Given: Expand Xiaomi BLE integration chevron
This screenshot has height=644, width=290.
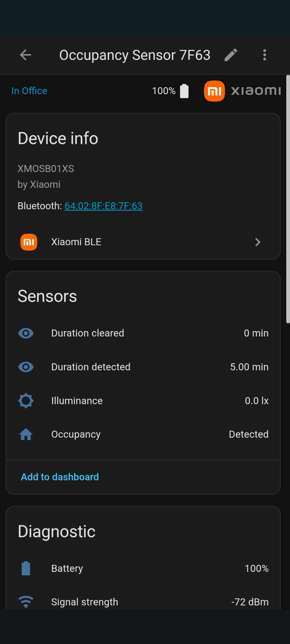Looking at the screenshot, I should (258, 242).
